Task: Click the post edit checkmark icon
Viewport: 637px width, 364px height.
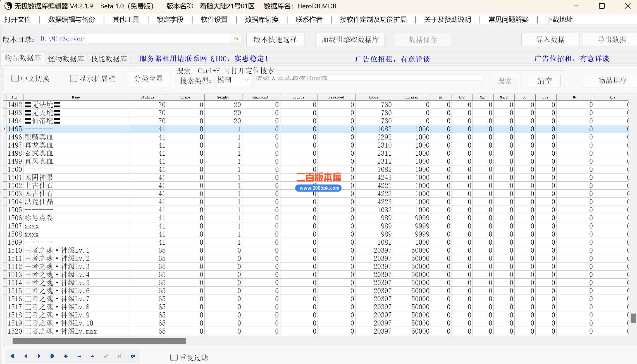Action: 106,356
